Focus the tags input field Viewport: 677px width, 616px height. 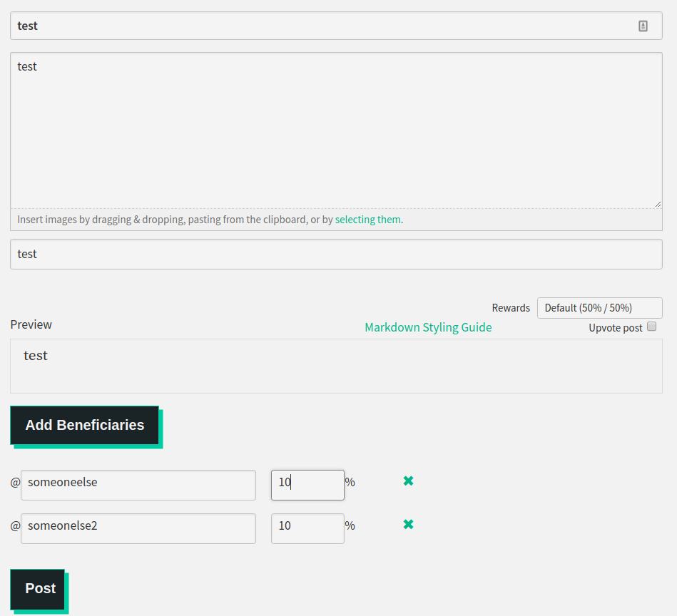tap(336, 255)
